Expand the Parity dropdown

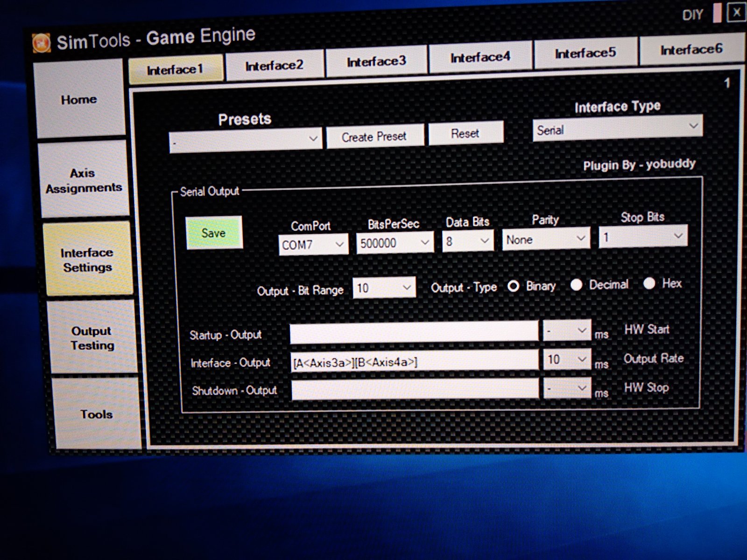[546, 239]
